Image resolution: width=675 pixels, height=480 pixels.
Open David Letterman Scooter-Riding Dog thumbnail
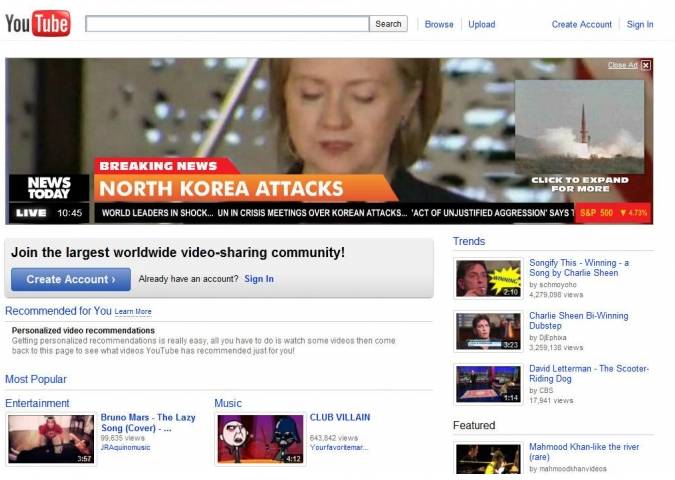[488, 384]
